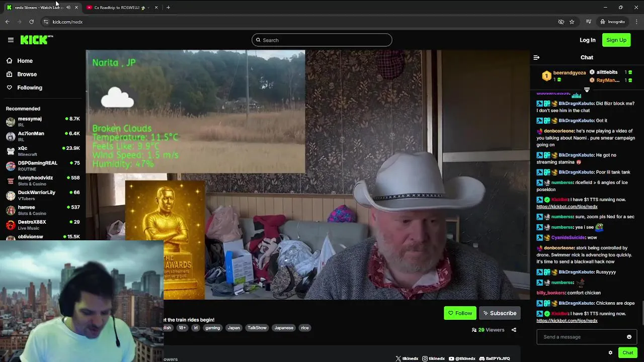Click the Log In button
This screenshot has height=362, width=644.
tap(587, 40)
